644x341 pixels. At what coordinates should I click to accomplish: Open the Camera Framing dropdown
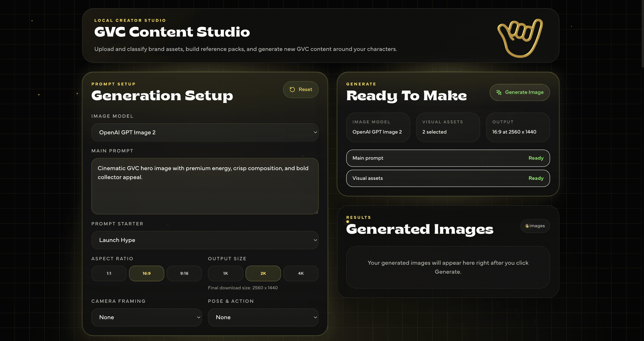(x=147, y=317)
